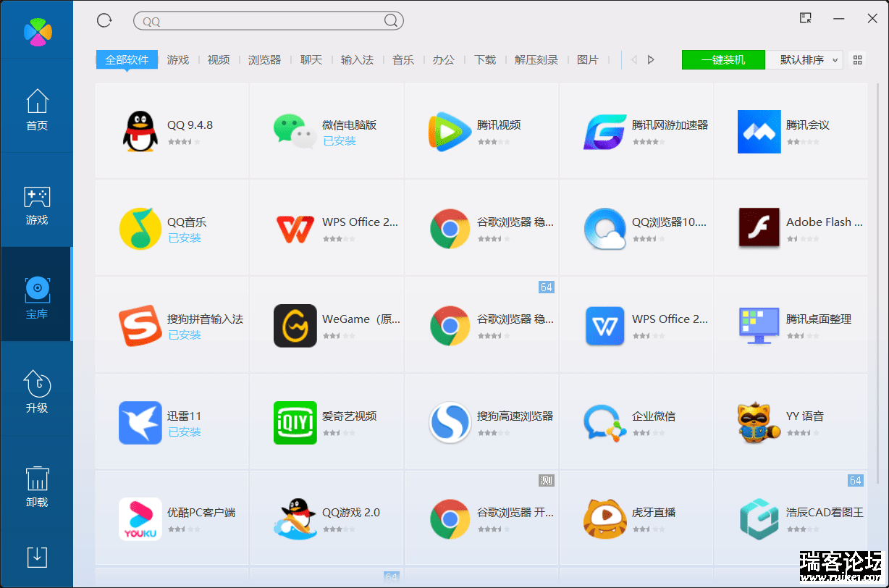
Task: Switch to grid view icon beside sort dropdown
Action: 858,60
